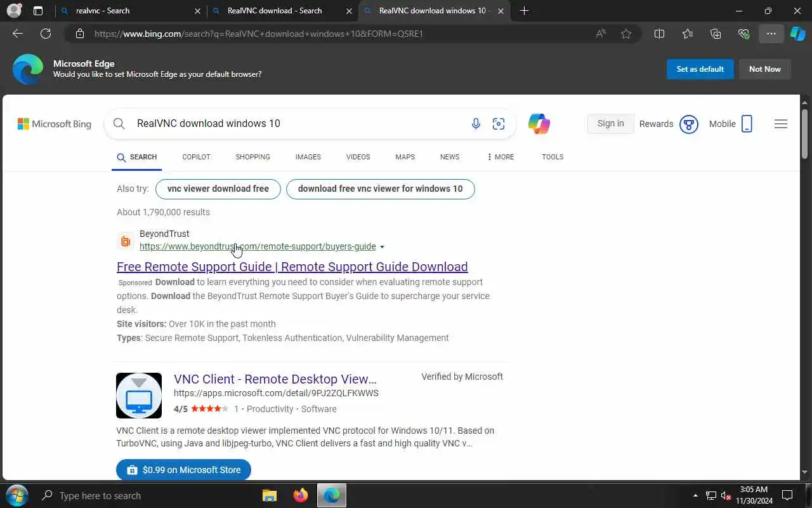Screen dimensions: 812x508
Task: Open 'Free Remote Support Guide' sponsored link
Action: 292,267
